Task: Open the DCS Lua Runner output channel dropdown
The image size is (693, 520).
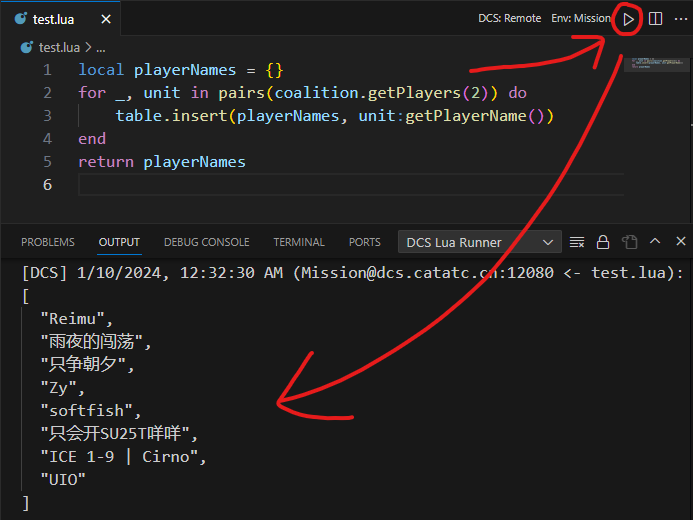Action: click(x=480, y=242)
